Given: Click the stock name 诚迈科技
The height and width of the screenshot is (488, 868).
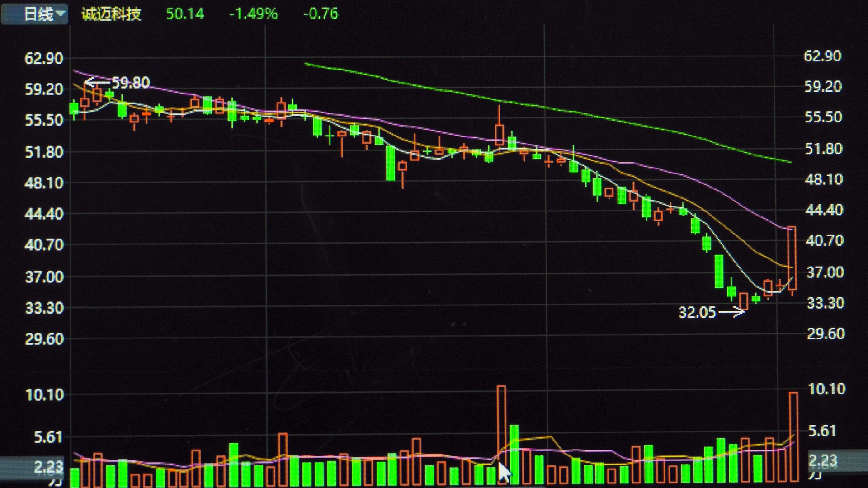Looking at the screenshot, I should point(111,14).
